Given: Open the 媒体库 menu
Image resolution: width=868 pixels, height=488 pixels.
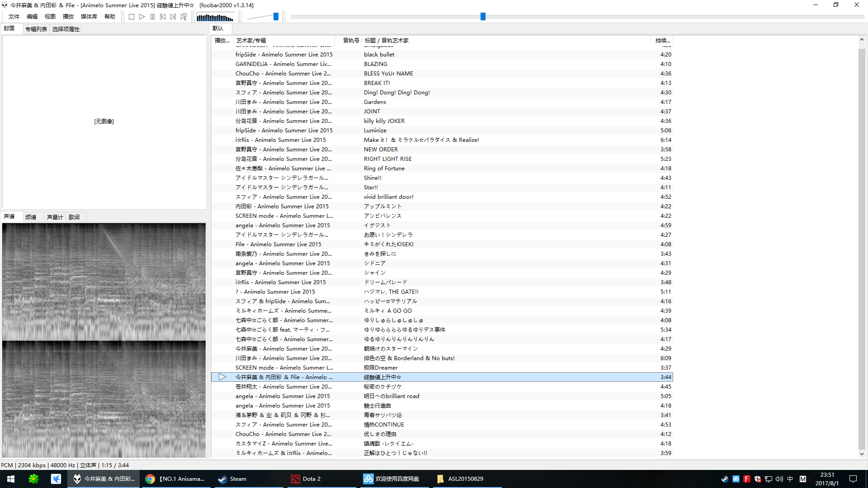Looking at the screenshot, I should [89, 17].
